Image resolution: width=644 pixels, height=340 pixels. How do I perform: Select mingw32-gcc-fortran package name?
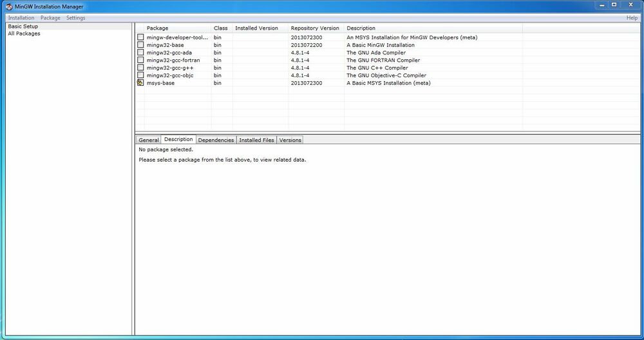coord(173,61)
